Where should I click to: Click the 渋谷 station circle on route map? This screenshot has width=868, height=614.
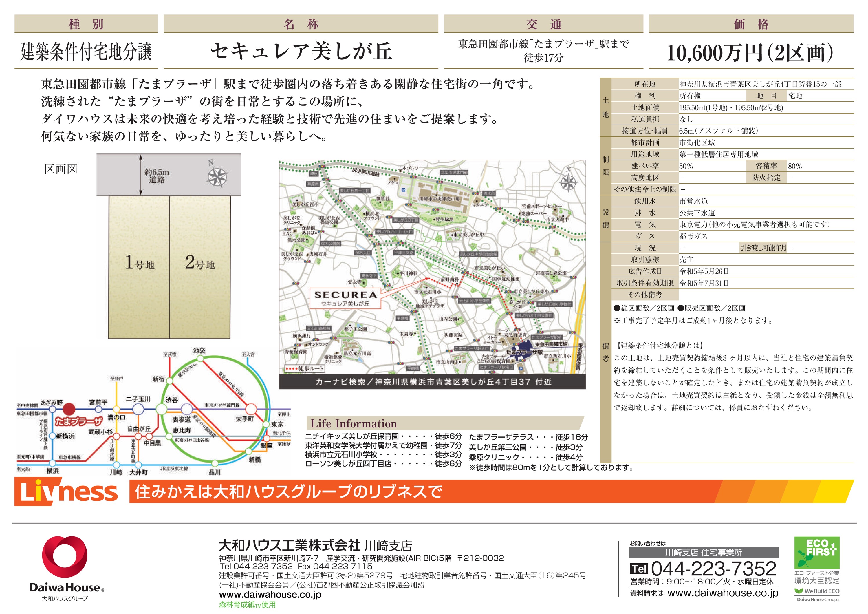tap(162, 409)
